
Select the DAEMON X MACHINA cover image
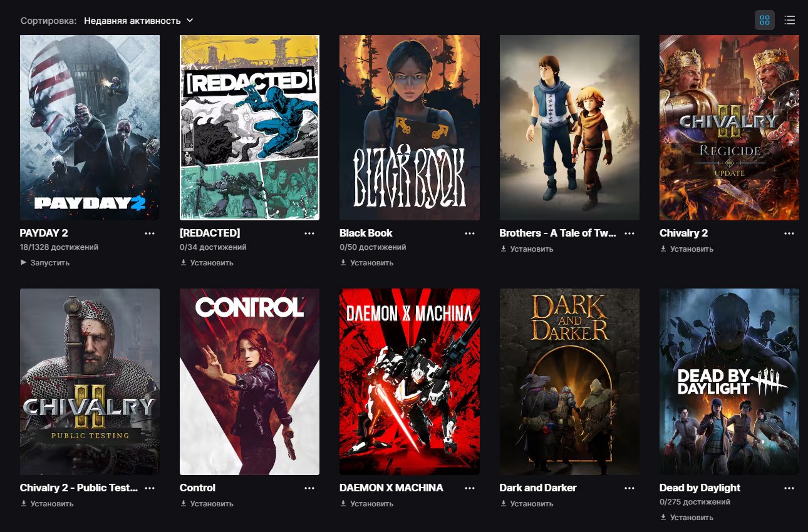click(410, 382)
